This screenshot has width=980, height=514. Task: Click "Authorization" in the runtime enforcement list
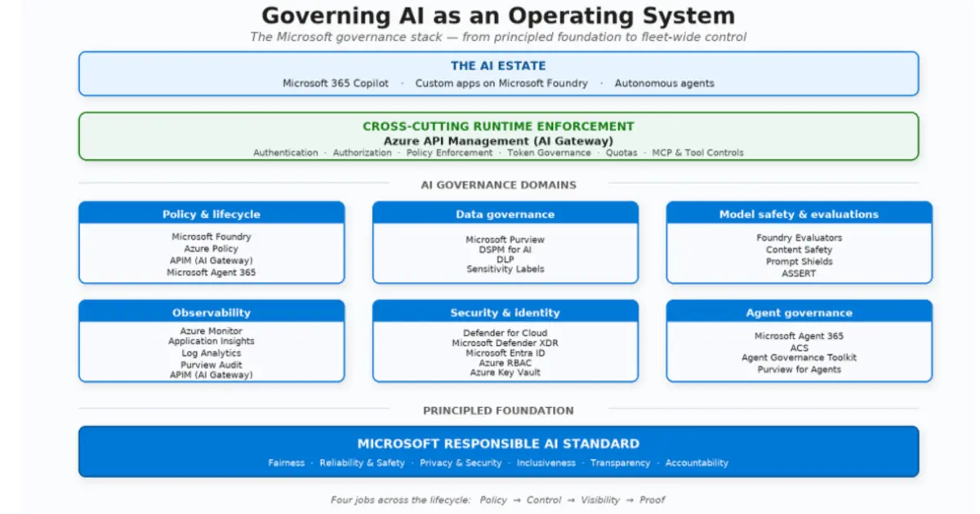click(362, 153)
